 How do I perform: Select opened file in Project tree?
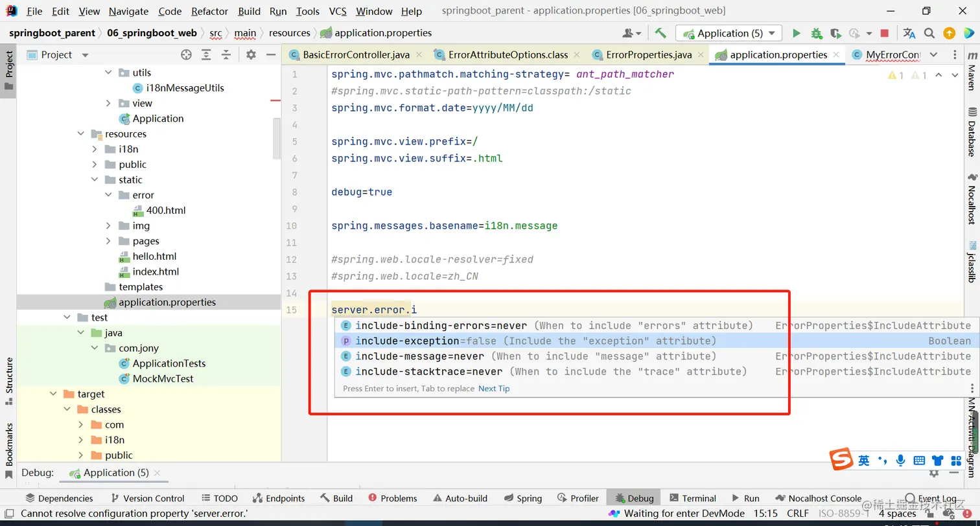click(186, 55)
